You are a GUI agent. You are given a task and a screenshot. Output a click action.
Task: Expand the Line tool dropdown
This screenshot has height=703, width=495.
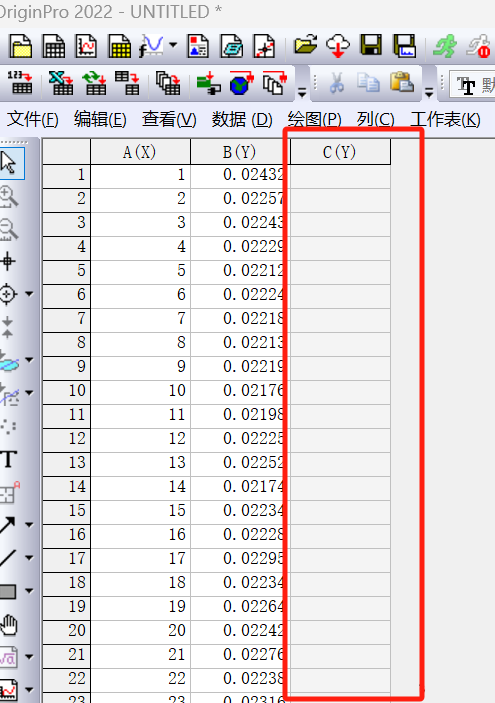[x=29, y=558]
